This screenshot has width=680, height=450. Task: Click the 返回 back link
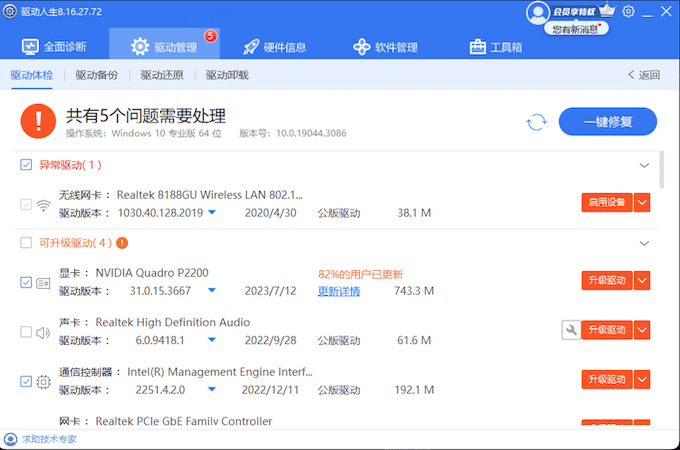pos(644,75)
